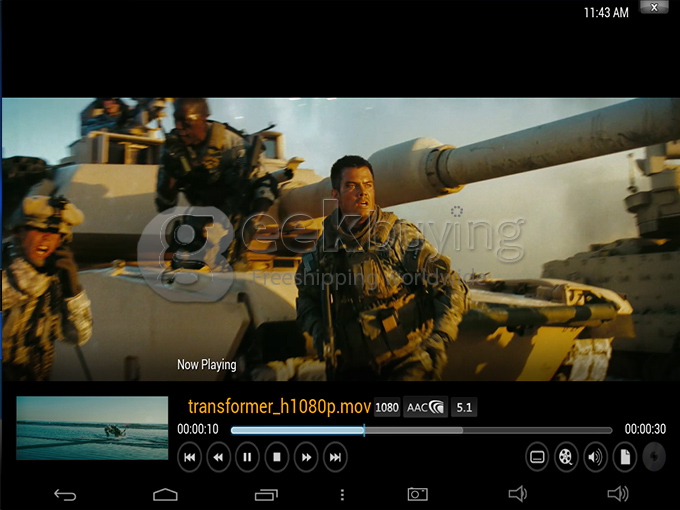Image resolution: width=680 pixels, height=510 pixels.
Task: Skip to previous track button
Action: click(x=190, y=457)
